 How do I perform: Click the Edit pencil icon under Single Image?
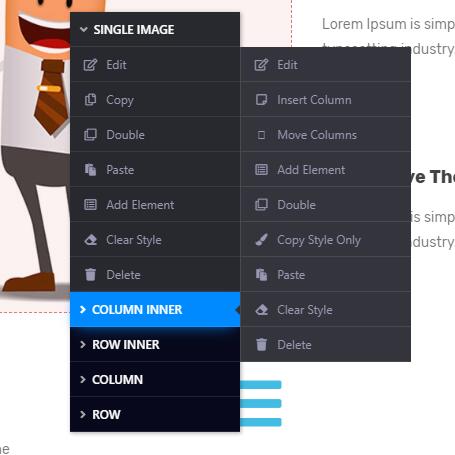[90, 65]
